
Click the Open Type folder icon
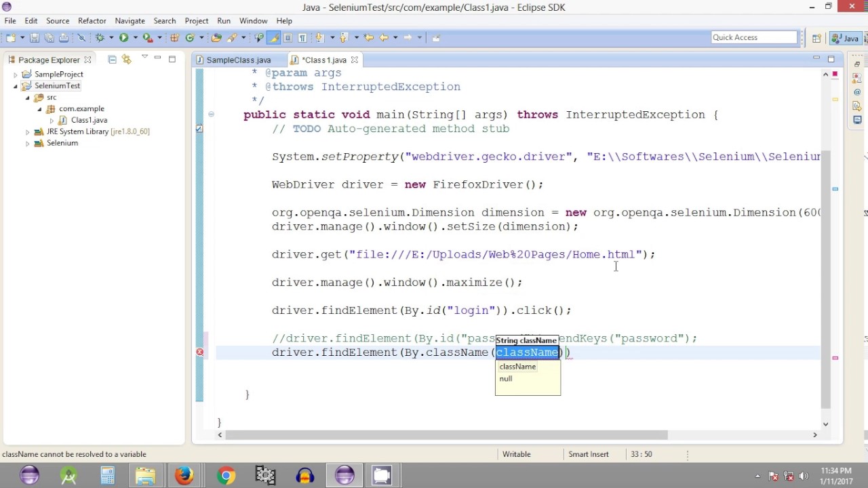tap(216, 38)
